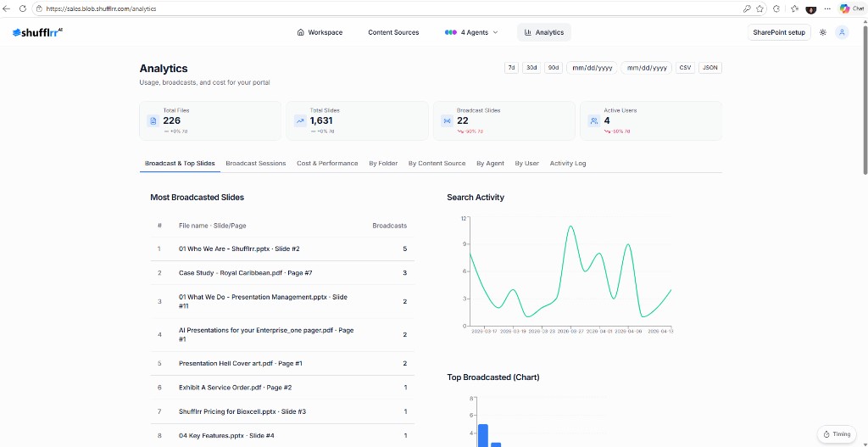
Task: Click the SharePoint setup button
Action: 779,32
